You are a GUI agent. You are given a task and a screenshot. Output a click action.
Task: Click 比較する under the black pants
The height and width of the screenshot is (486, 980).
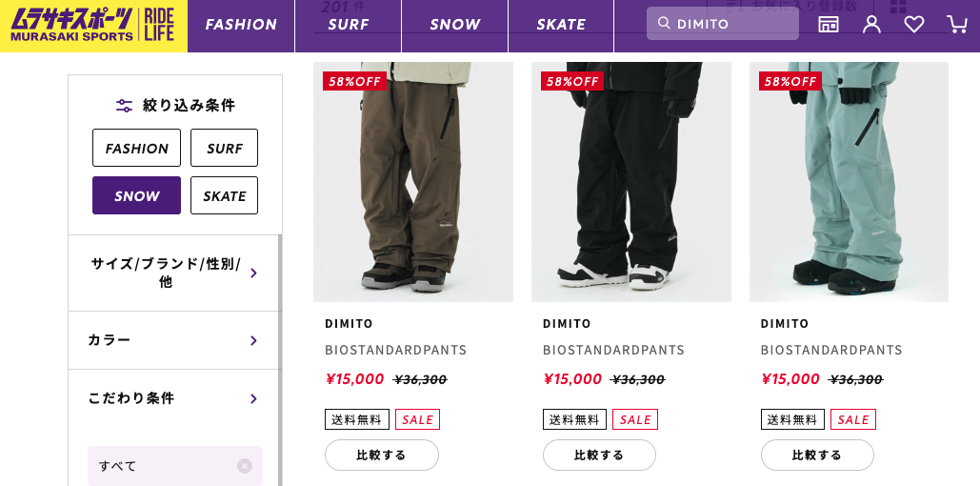point(599,455)
